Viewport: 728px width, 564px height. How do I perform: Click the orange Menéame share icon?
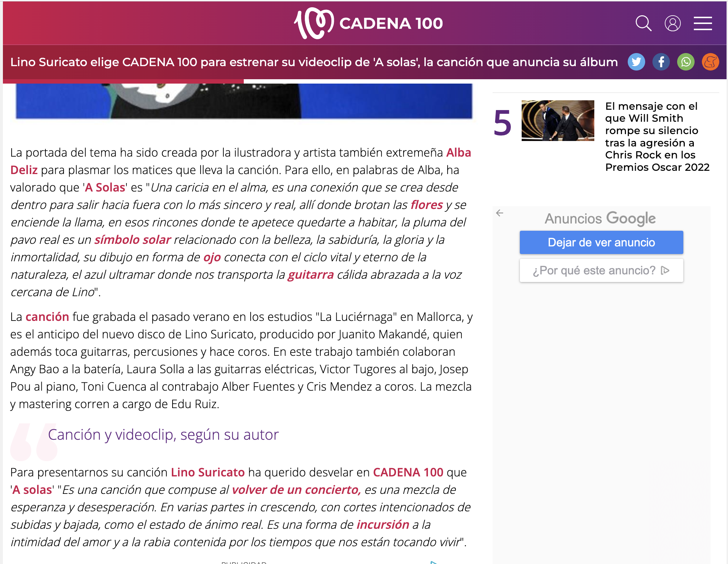[x=711, y=62]
